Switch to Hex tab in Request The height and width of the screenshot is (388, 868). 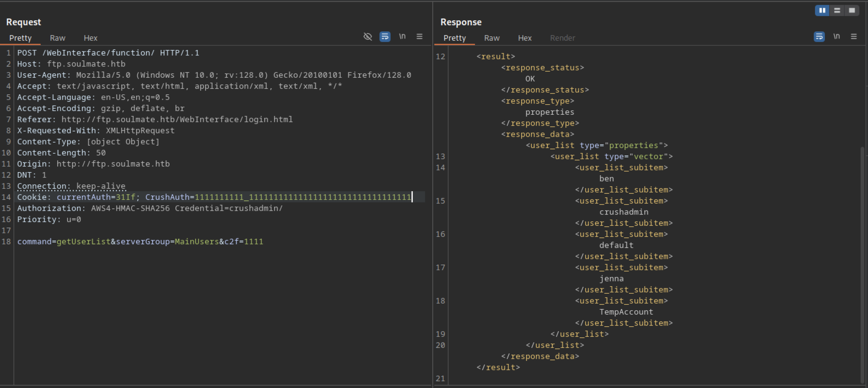tap(91, 38)
